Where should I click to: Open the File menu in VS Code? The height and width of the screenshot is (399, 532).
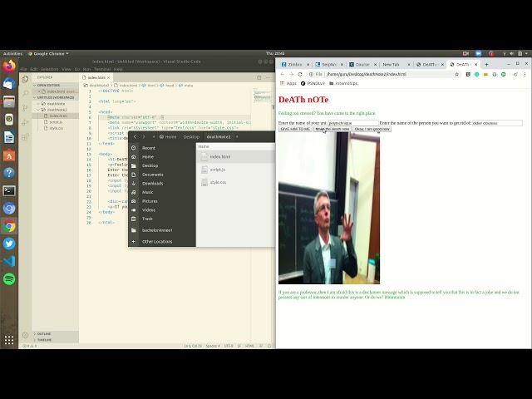pos(23,69)
